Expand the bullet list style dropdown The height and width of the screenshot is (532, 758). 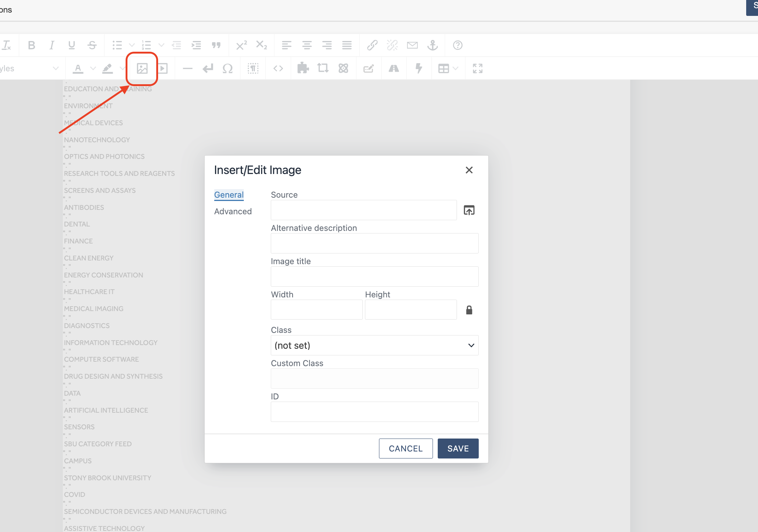coord(132,45)
